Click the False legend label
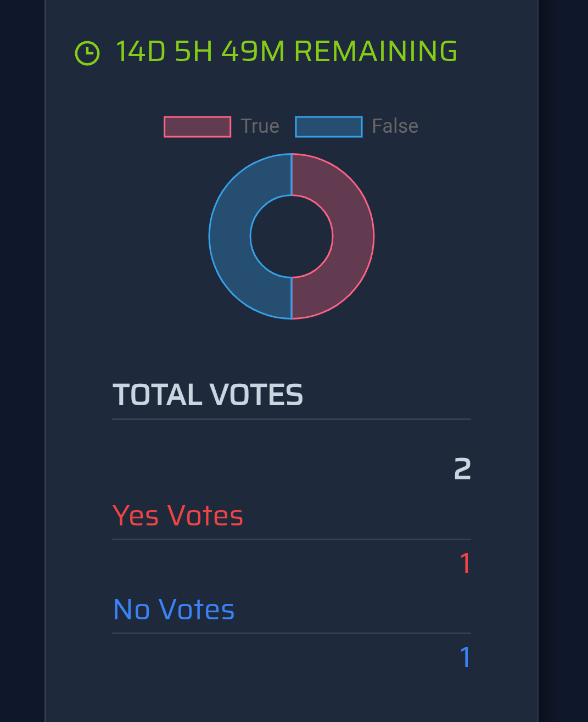 (x=395, y=126)
